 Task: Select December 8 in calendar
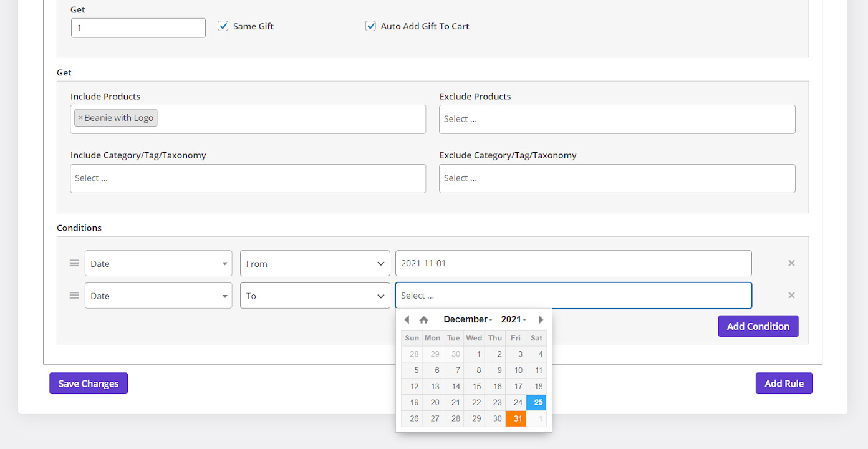(474, 370)
